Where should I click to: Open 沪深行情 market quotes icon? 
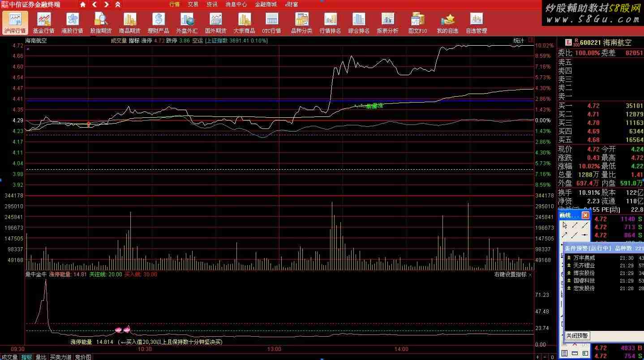click(x=15, y=22)
